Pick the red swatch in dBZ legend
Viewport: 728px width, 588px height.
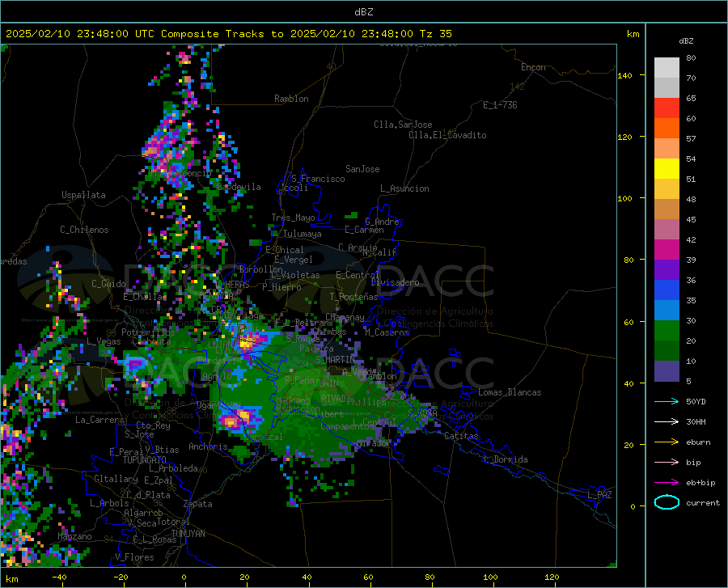pos(667,108)
